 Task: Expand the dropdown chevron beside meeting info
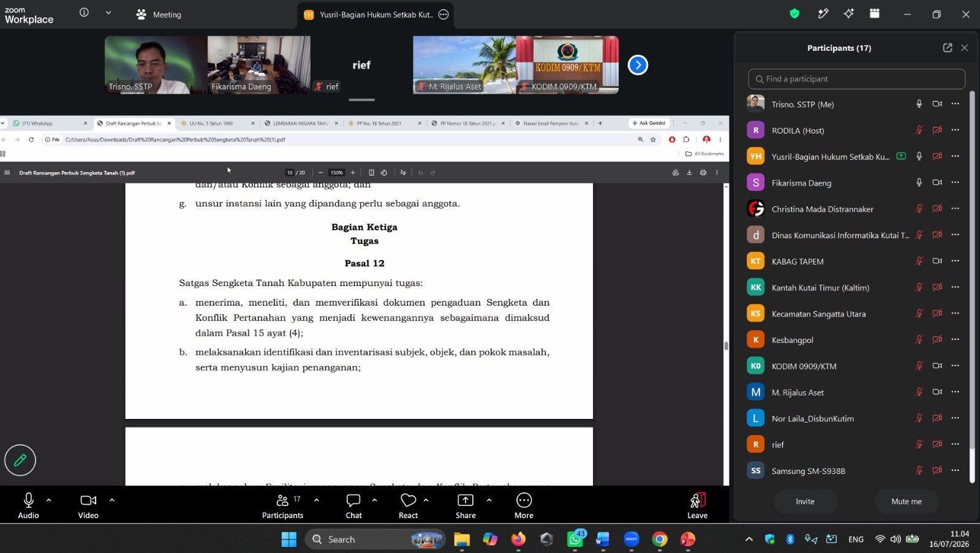108,12
